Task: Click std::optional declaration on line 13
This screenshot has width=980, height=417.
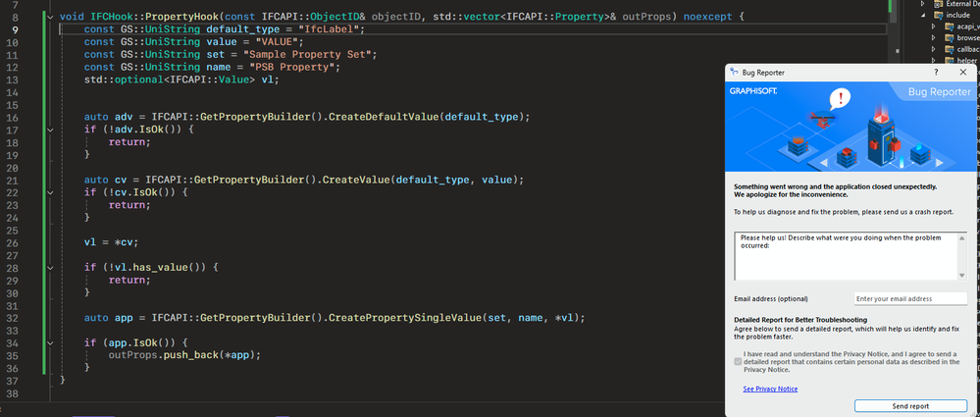Action: 181,79
